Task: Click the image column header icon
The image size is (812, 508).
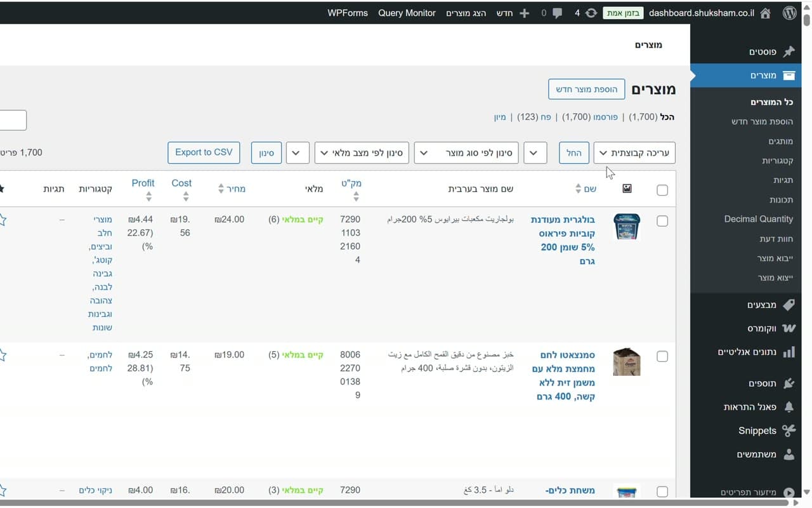Action: click(627, 189)
